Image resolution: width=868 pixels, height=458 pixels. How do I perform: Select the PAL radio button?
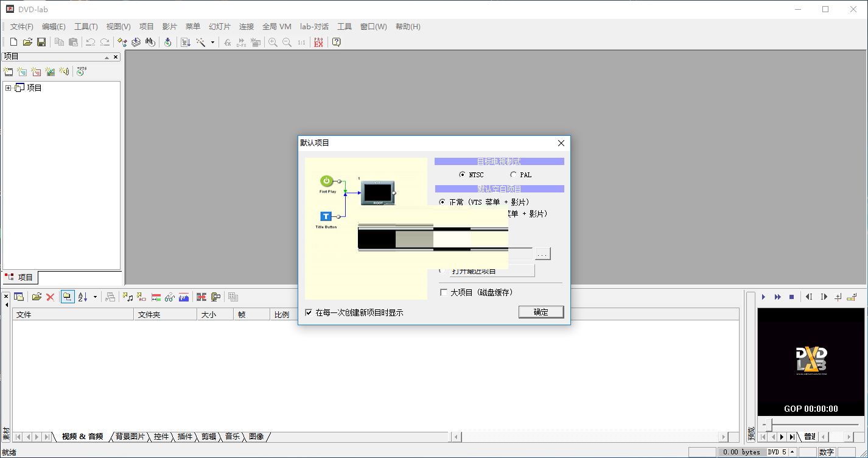point(513,175)
